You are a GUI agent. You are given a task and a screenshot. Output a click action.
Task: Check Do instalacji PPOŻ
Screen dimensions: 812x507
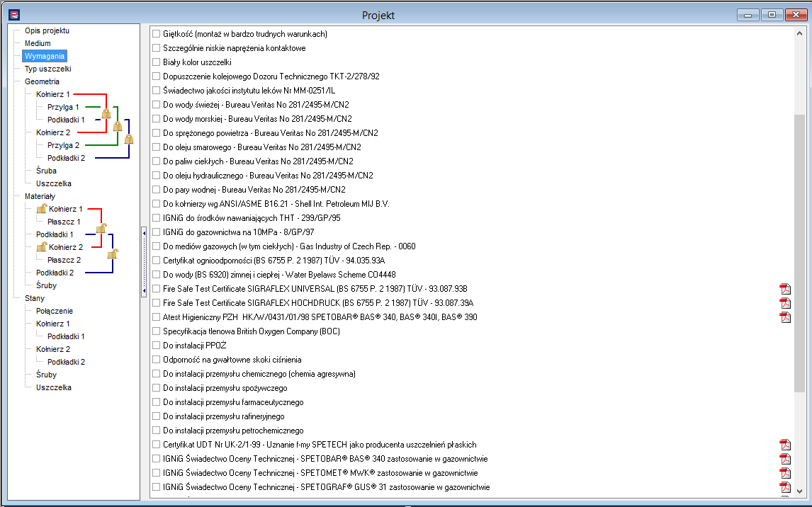click(157, 345)
